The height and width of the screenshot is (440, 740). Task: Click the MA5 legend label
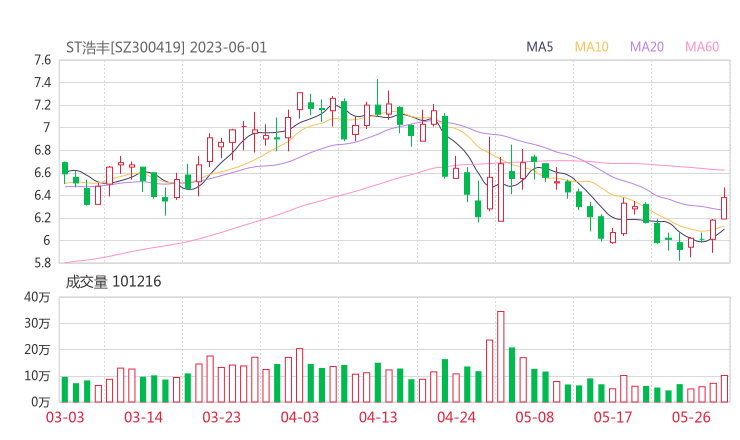click(539, 47)
